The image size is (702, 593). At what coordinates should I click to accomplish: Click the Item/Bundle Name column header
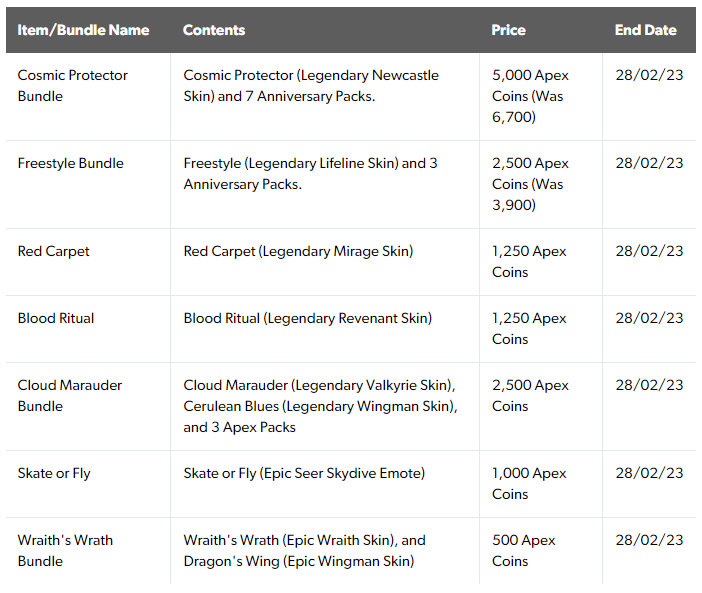[x=83, y=30]
